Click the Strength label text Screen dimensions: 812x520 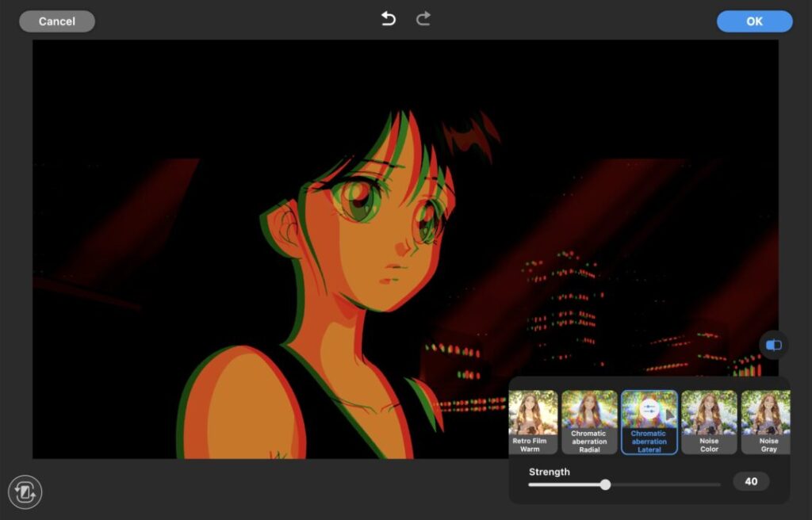pos(550,472)
